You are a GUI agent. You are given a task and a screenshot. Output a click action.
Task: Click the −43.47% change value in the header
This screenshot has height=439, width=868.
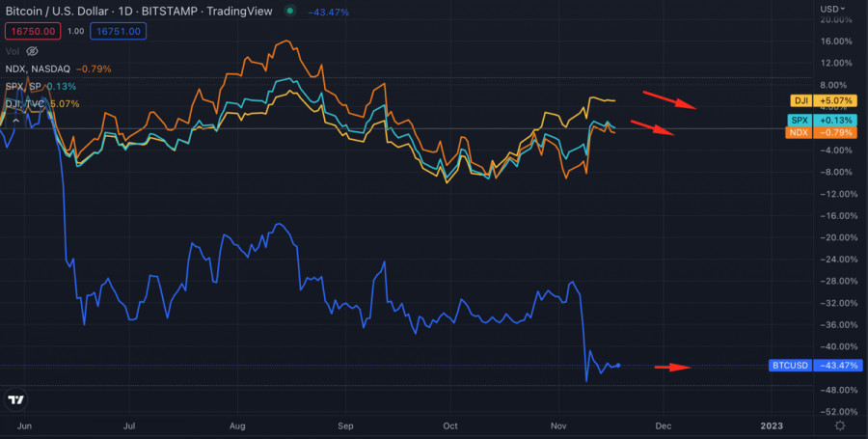(x=328, y=13)
